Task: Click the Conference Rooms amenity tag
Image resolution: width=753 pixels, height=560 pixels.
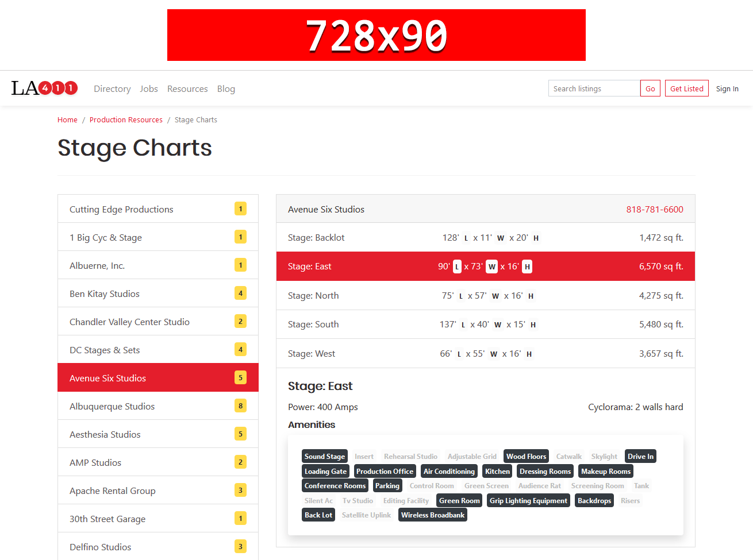Action: (x=335, y=485)
